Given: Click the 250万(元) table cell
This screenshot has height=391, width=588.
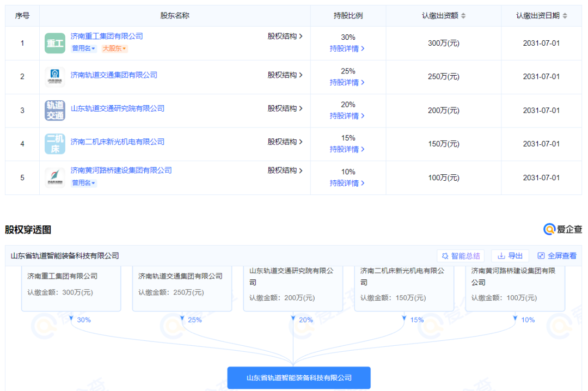Looking at the screenshot, I should click(x=444, y=77).
